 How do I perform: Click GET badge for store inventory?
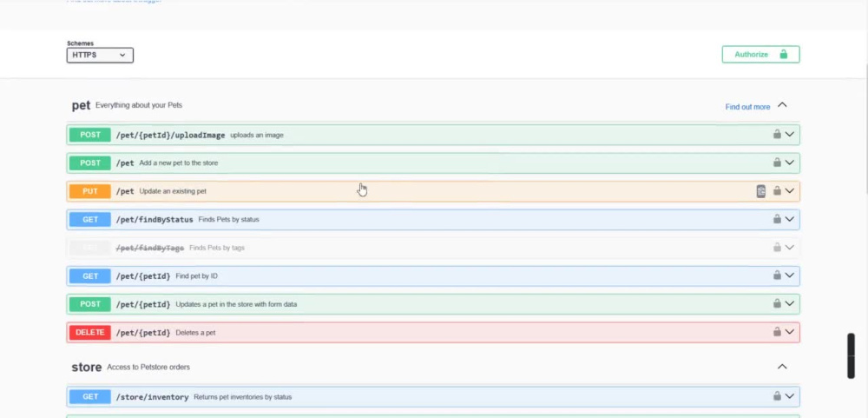(89, 397)
